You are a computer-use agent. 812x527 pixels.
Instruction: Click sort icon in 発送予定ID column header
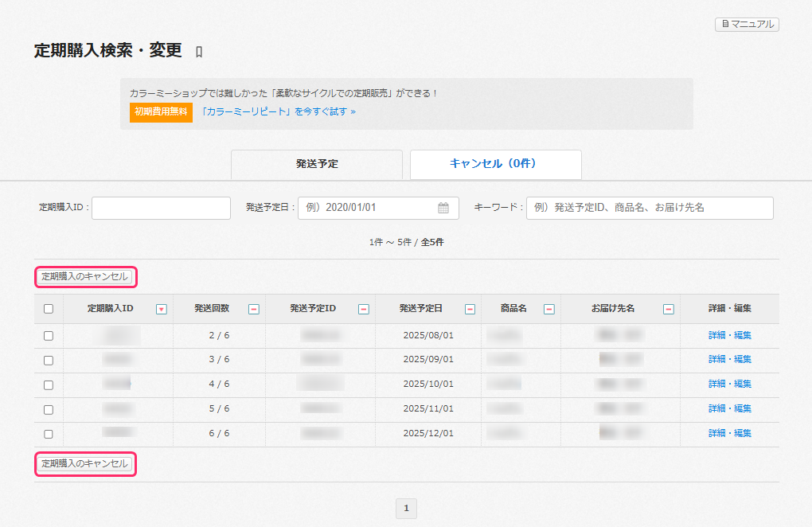(364, 309)
